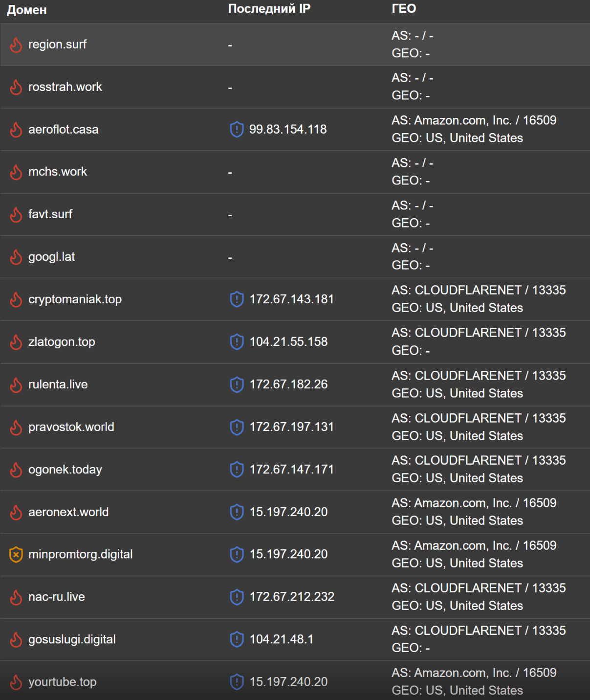
Task: Open the mchs.work domain entry
Action: coord(58,172)
